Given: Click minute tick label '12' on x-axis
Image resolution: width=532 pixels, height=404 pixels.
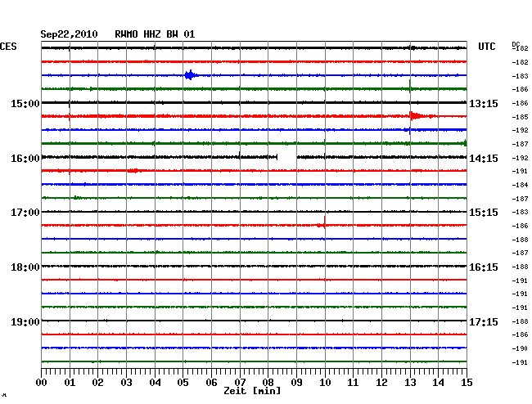Looking at the screenshot, I should click(381, 382).
